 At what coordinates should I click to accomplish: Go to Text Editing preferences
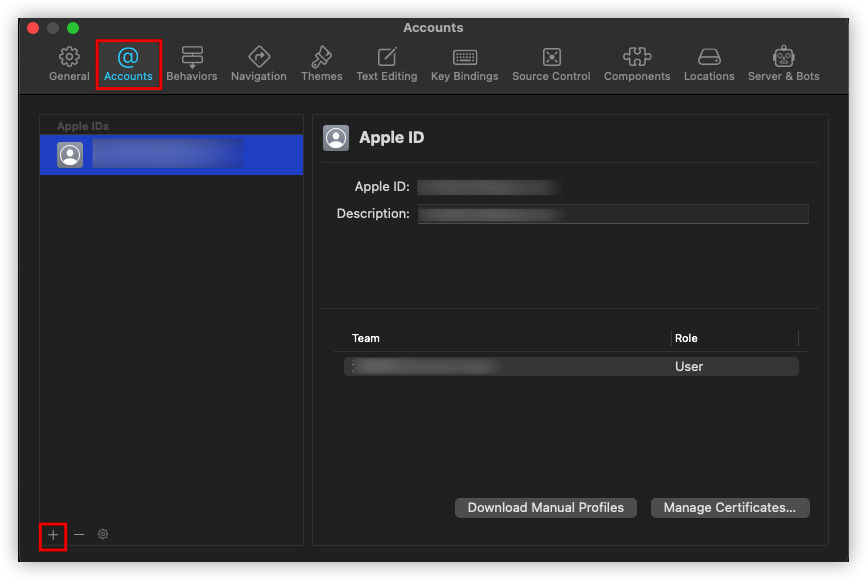pyautogui.click(x=387, y=64)
